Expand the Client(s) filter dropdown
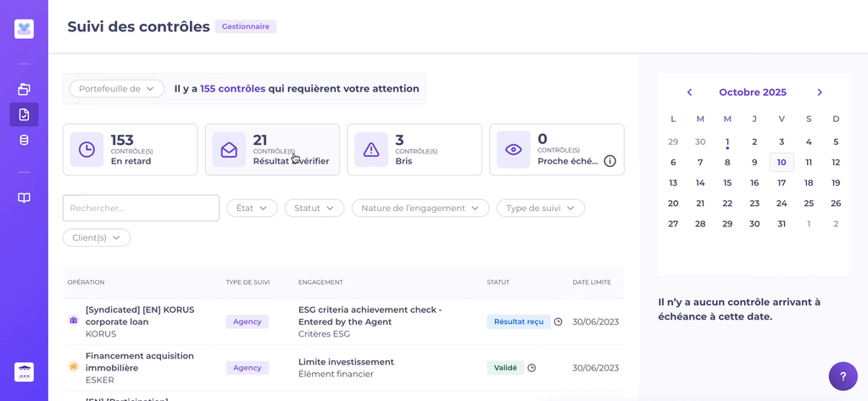 97,238
